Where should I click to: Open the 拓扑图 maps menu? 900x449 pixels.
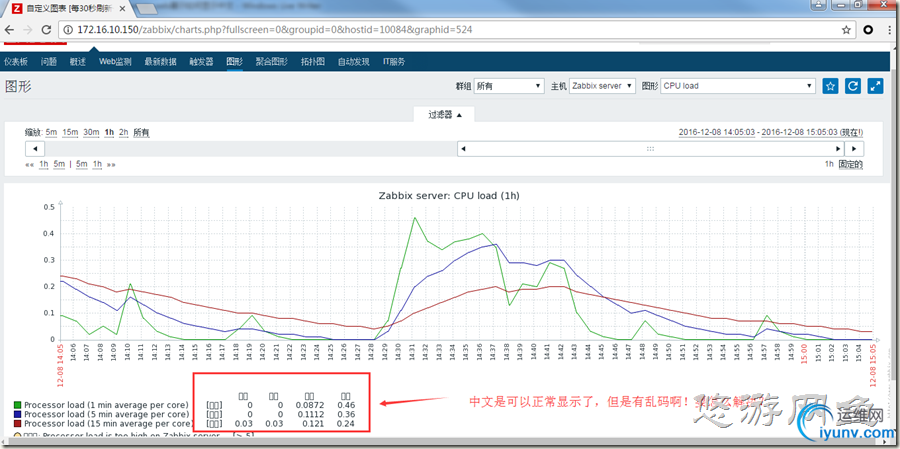(x=313, y=62)
